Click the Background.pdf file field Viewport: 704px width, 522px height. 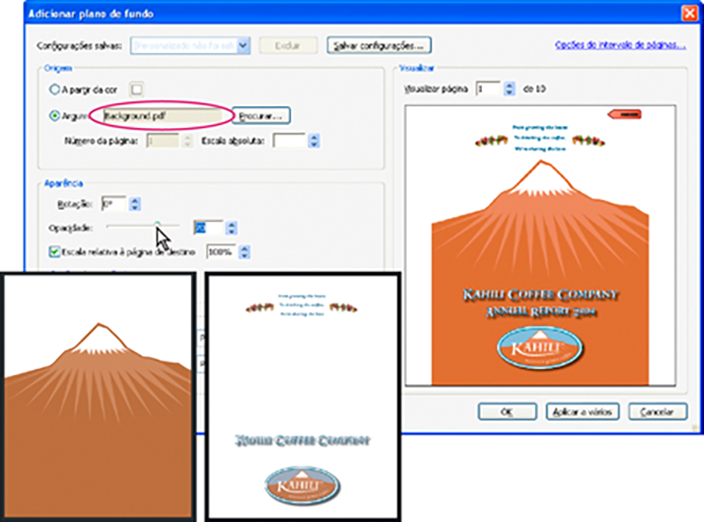(x=163, y=116)
